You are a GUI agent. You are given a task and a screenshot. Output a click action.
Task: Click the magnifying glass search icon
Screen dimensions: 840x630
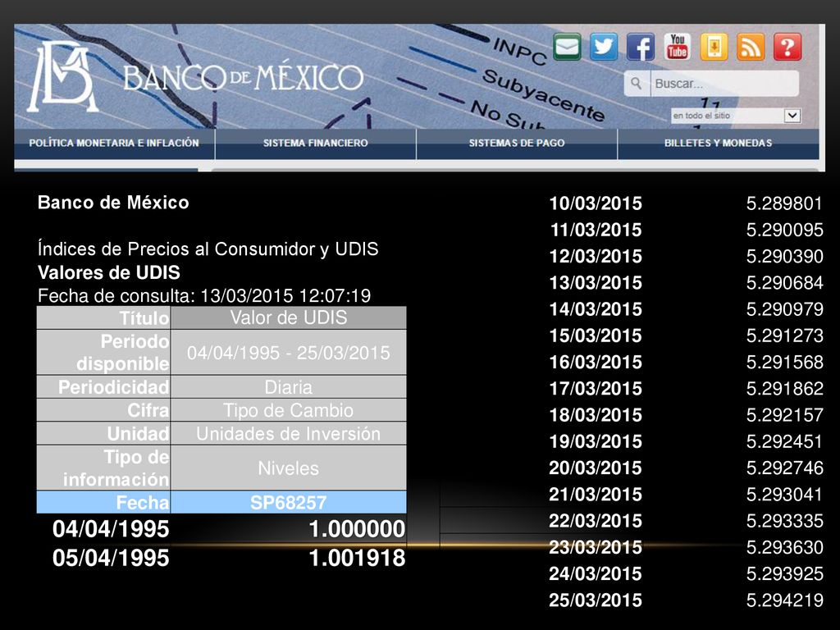click(637, 84)
